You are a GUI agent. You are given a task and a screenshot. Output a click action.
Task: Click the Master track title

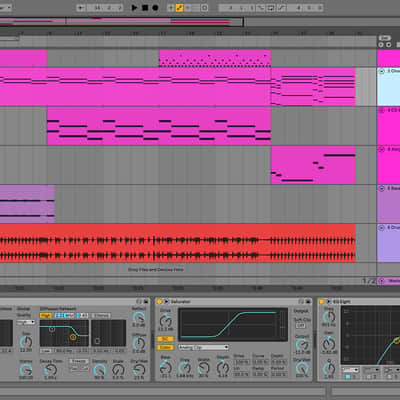(394, 281)
